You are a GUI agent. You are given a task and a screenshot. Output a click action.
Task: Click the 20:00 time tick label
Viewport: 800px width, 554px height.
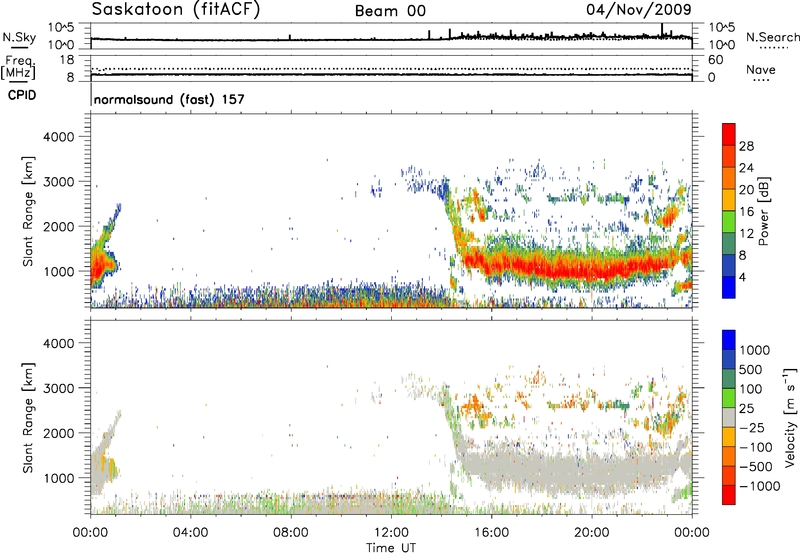(591, 533)
